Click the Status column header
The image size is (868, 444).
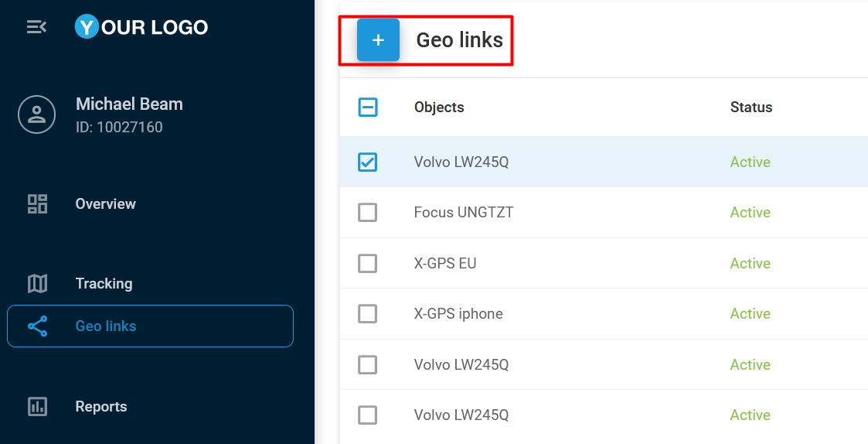tap(751, 108)
